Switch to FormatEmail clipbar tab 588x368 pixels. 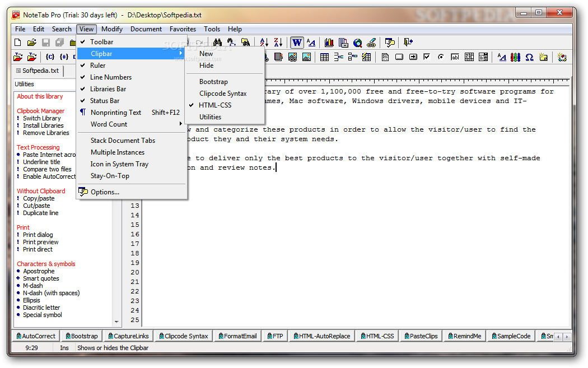[237, 336]
